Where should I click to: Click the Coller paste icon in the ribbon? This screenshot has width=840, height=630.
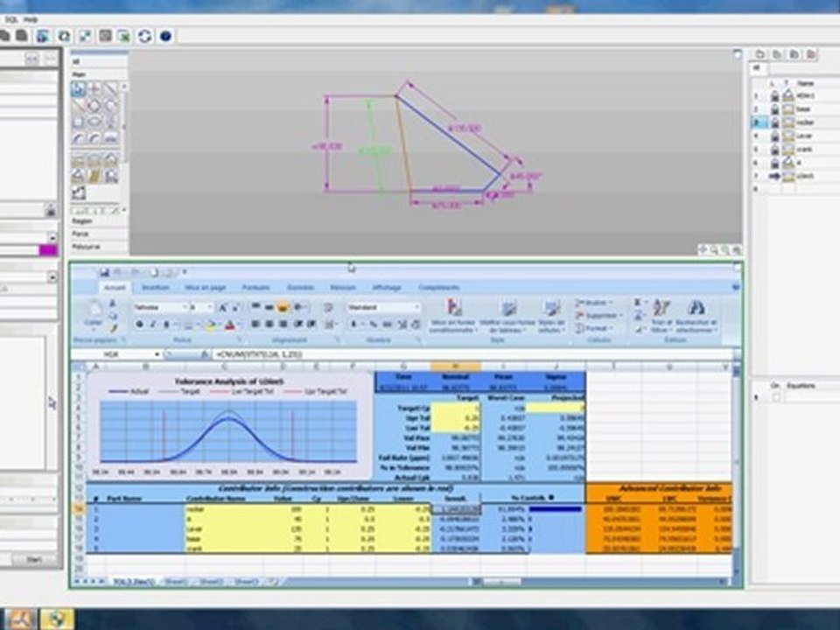pyautogui.click(x=94, y=313)
